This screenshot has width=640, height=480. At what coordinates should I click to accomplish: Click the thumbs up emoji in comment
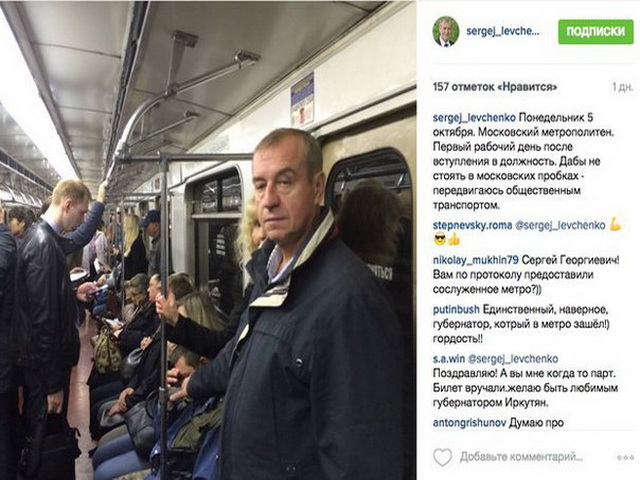point(453,240)
